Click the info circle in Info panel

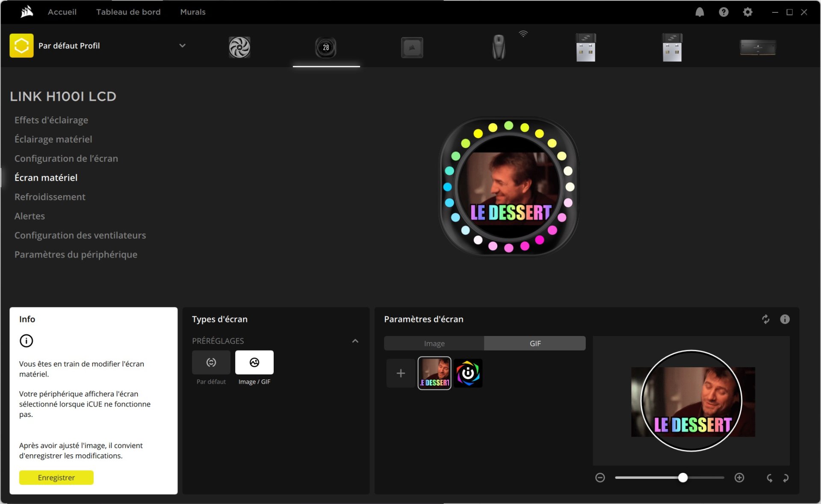click(26, 341)
